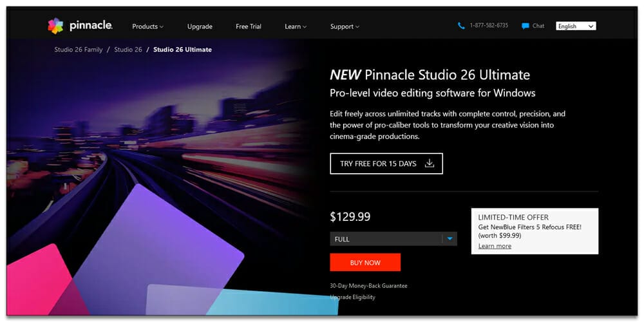Open the Upgrade Eligibility link
This screenshot has height=322, width=644.
coord(352,297)
